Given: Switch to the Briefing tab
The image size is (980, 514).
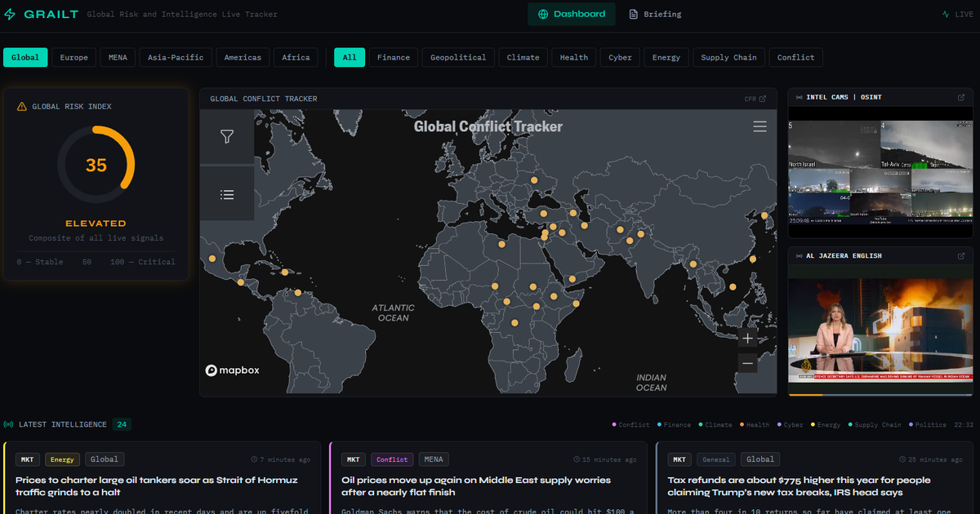Looking at the screenshot, I should click(x=654, y=14).
